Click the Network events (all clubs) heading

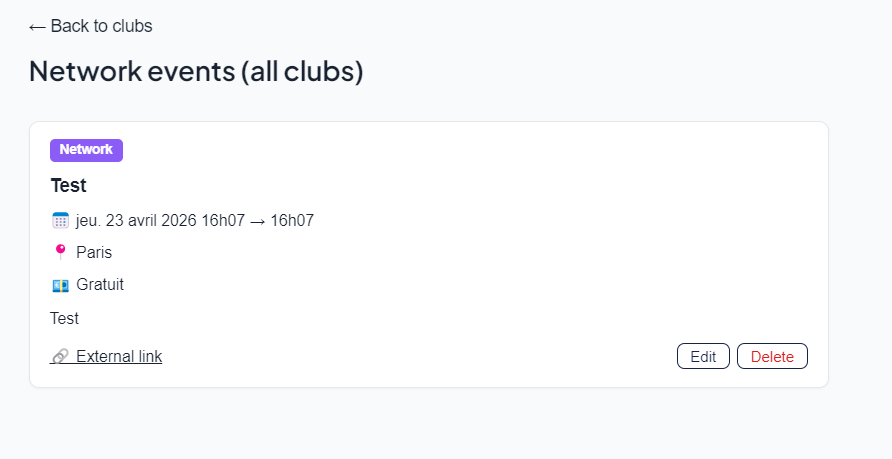tap(195, 71)
